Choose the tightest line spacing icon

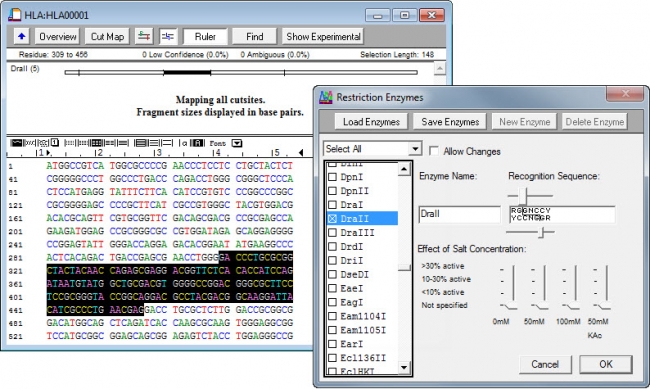(141, 143)
